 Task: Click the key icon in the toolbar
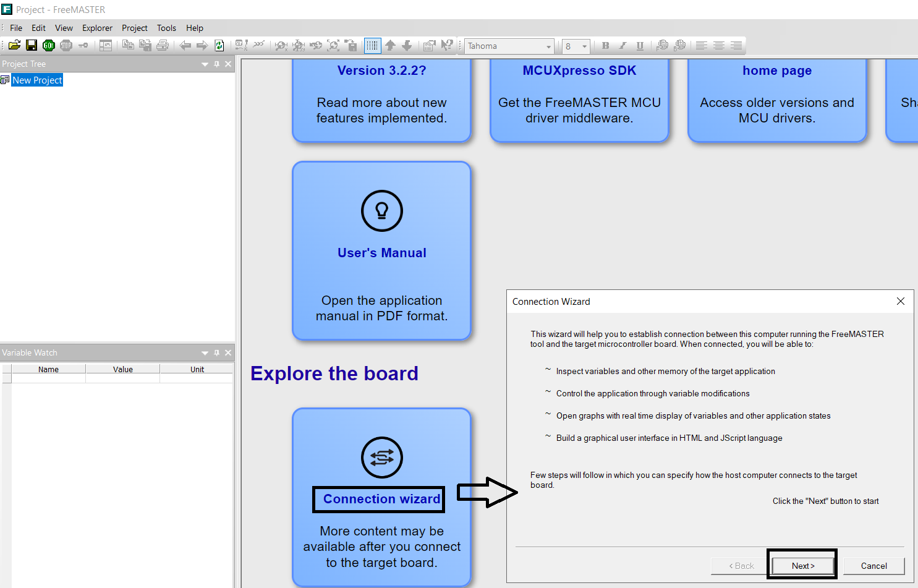83,45
